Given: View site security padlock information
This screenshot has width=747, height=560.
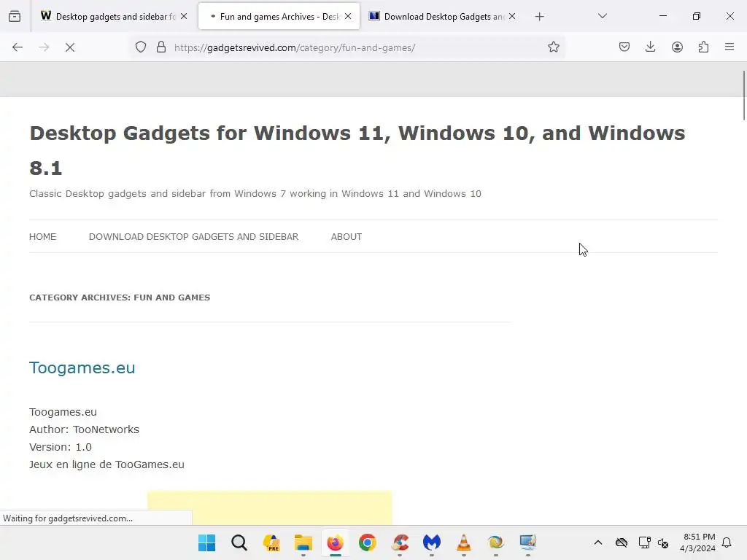Looking at the screenshot, I should click(161, 47).
